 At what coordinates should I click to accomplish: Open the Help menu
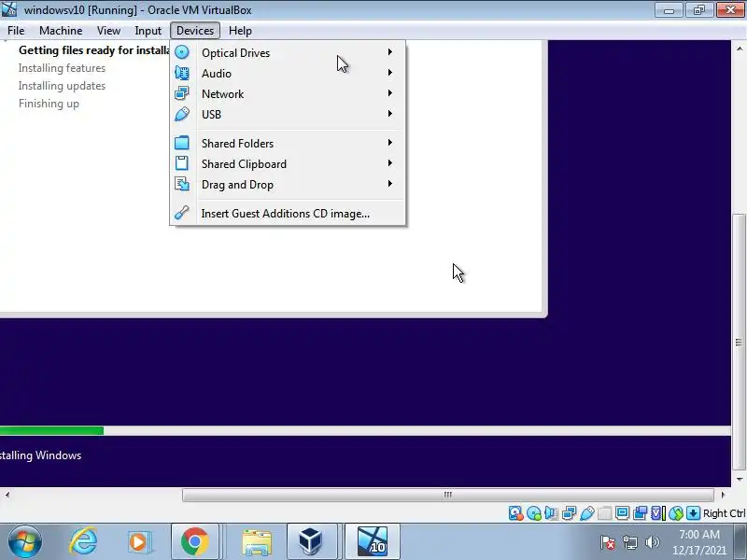point(240,31)
